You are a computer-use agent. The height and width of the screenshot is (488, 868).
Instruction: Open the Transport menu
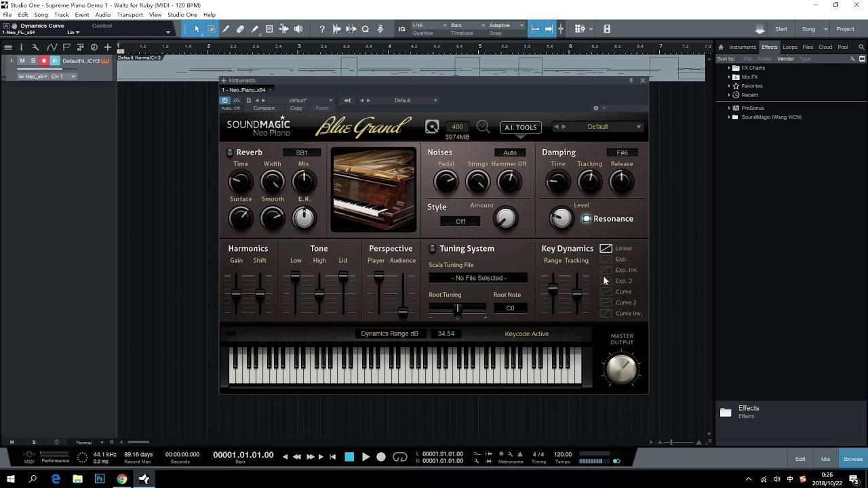pyautogui.click(x=130, y=14)
